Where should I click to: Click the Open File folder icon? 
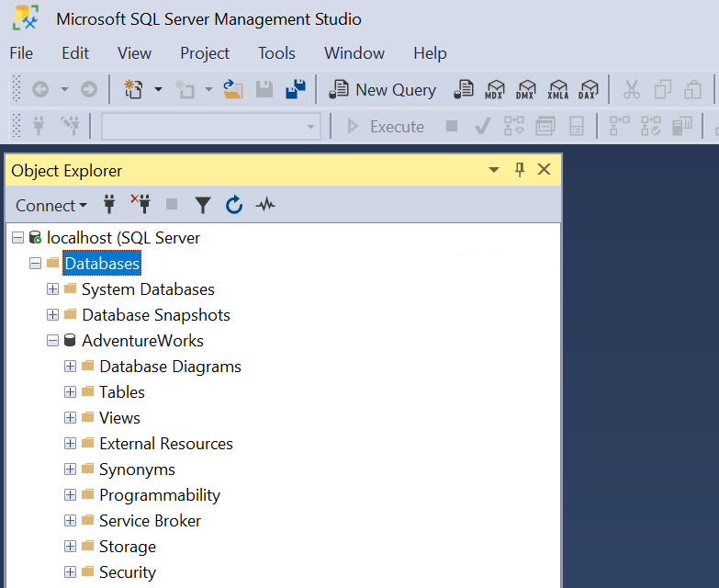coord(233,89)
